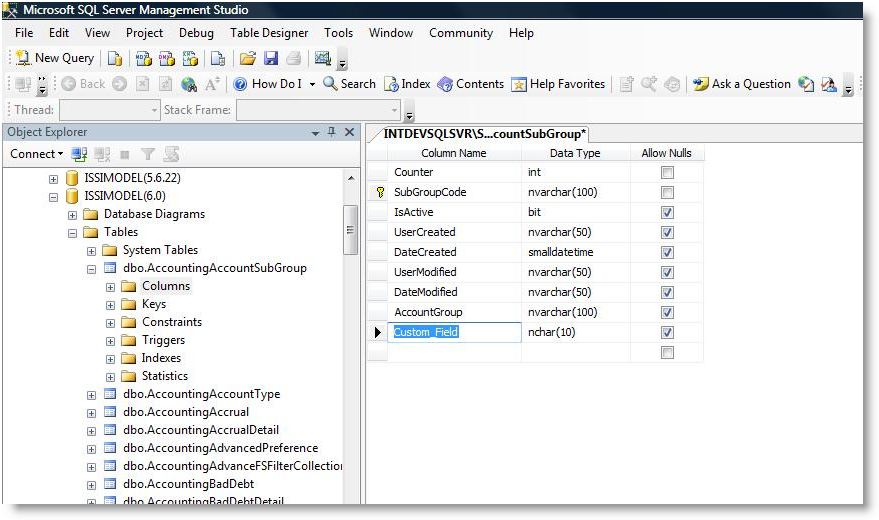879x520 pixels.
Task: Pin the Object Explorer panel
Action: tap(331, 132)
